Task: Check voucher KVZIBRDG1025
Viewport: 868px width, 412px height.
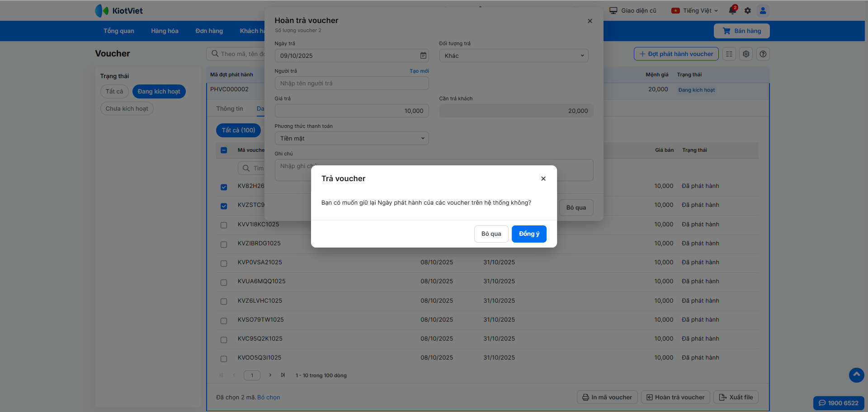Action: (x=224, y=244)
